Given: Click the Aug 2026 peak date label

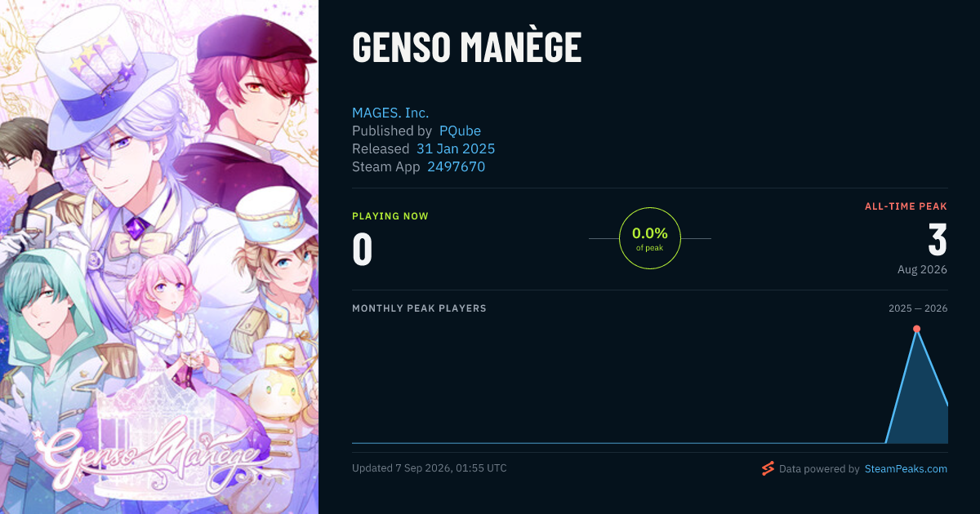Looking at the screenshot, I should (x=922, y=269).
